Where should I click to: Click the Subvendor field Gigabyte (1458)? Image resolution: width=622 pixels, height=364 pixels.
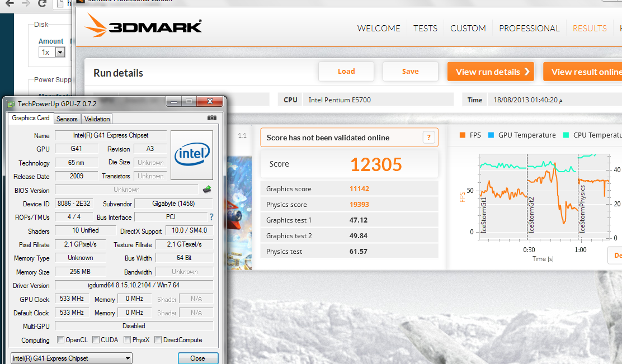point(173,204)
